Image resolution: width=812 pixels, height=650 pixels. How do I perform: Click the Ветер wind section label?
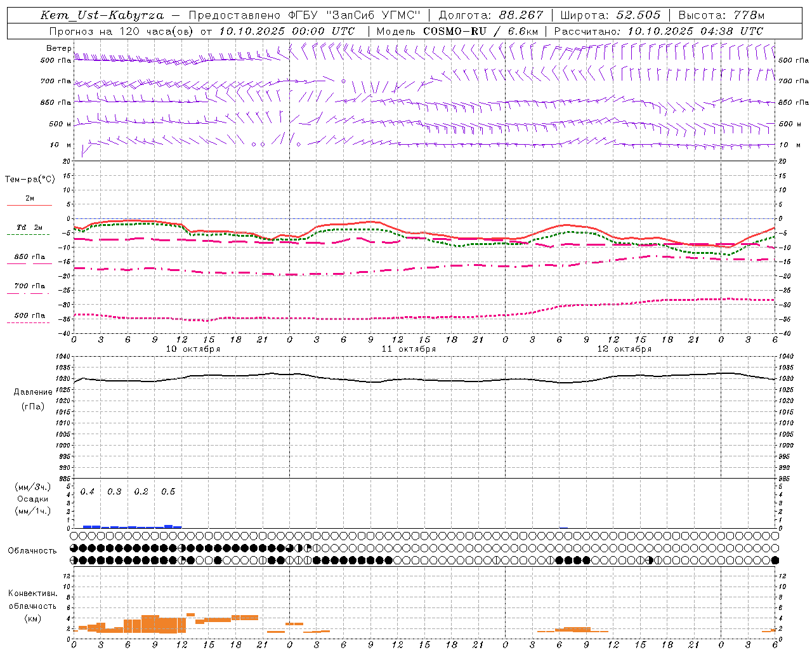tap(58, 48)
